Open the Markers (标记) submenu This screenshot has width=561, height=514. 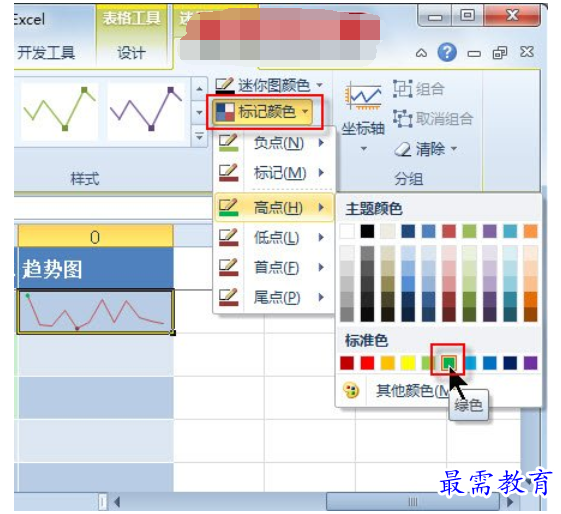274,173
